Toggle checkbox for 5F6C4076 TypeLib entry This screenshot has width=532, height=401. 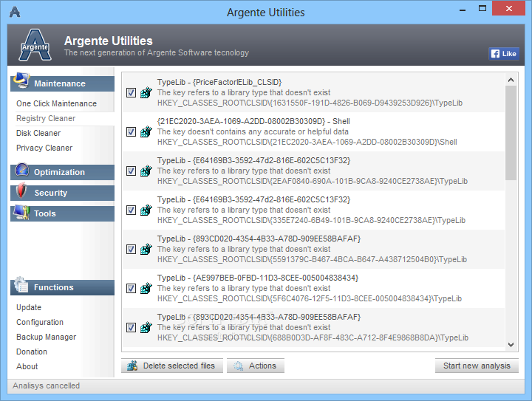131,288
